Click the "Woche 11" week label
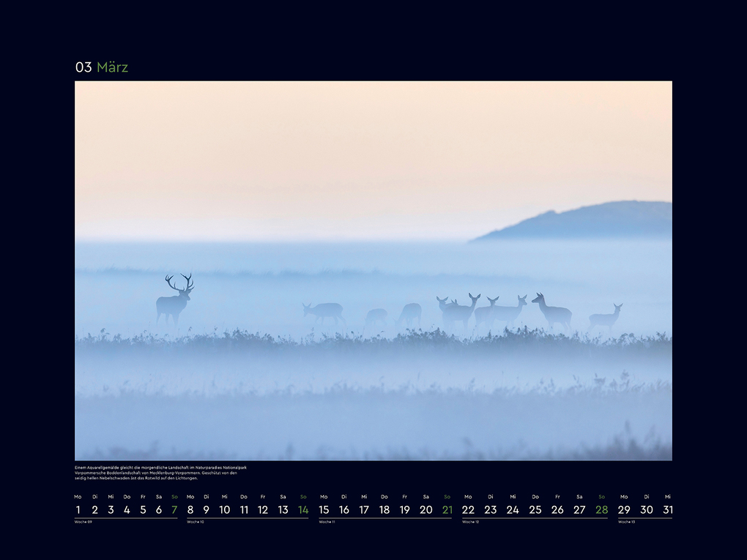This screenshot has height=560, width=747. tap(327, 522)
